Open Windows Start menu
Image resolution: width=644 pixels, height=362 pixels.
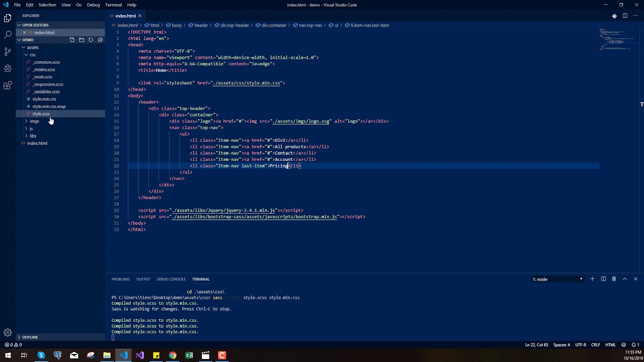point(8,355)
